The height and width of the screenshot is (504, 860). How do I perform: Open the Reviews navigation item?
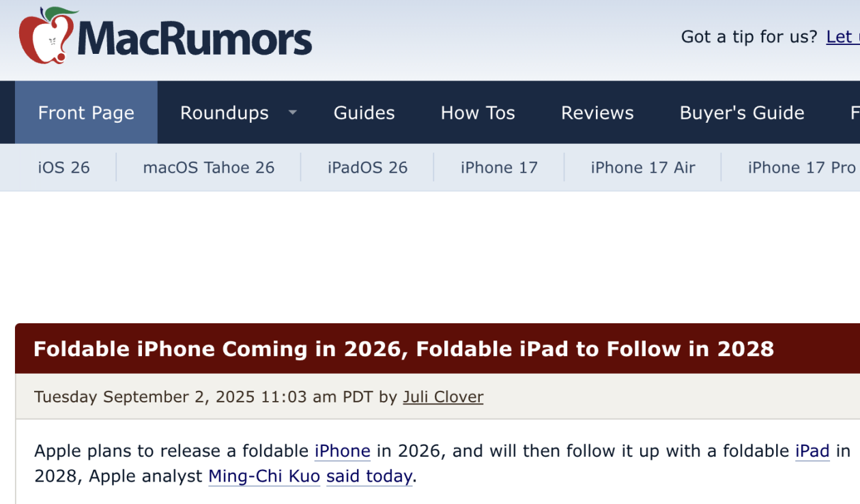pos(597,113)
